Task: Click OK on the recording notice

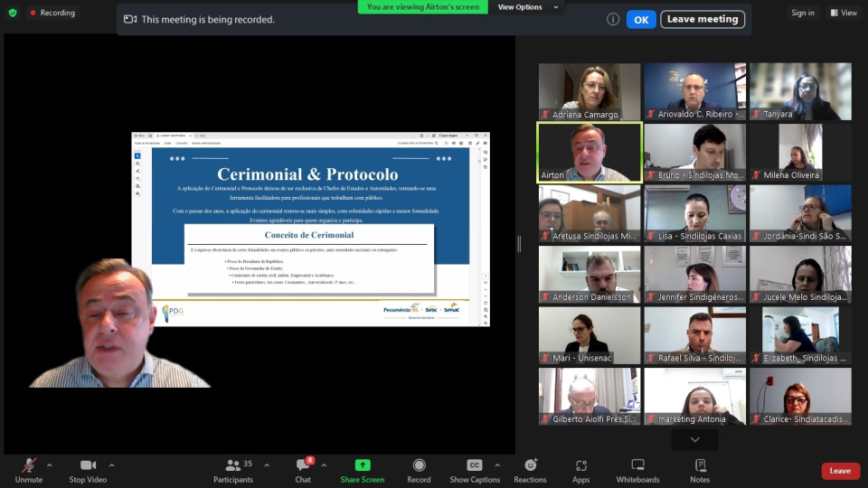Action: point(641,19)
